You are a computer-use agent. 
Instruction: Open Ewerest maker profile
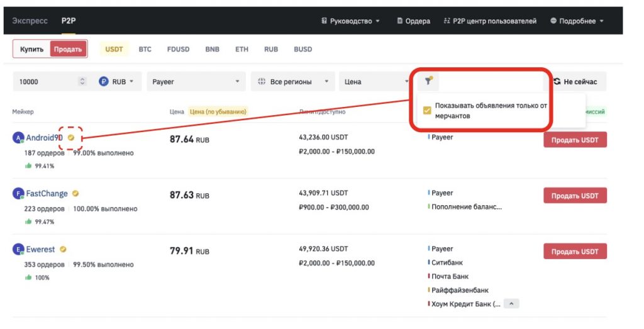pos(40,249)
